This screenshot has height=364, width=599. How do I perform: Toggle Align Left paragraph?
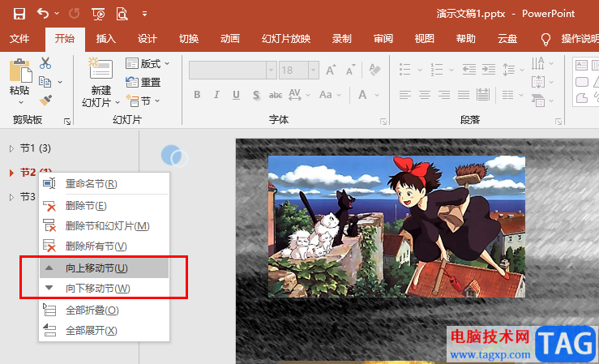point(405,94)
